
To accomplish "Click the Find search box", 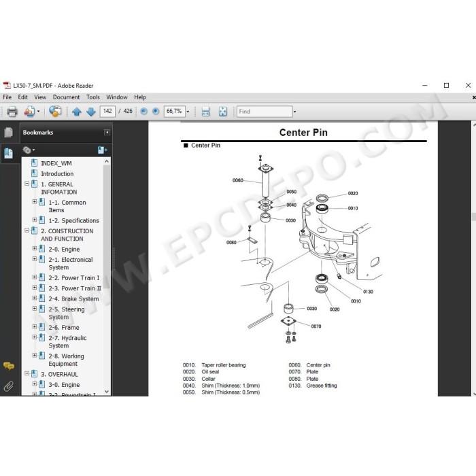I will [265, 112].
